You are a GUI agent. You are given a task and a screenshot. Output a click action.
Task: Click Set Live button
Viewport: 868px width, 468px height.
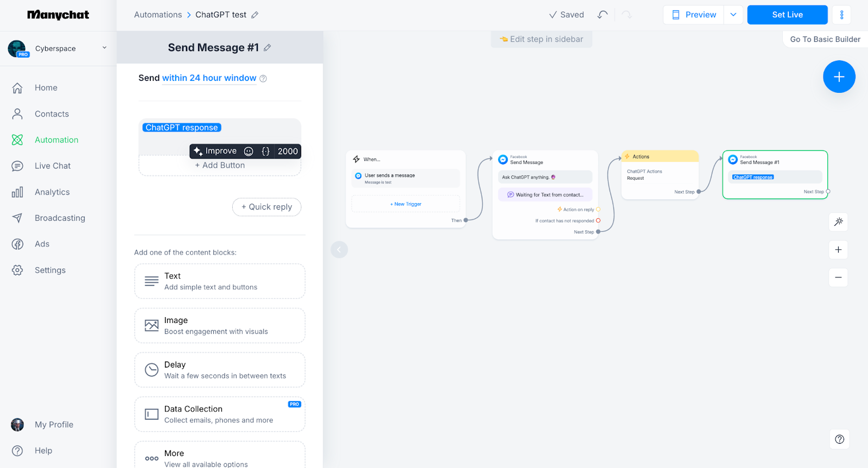tap(787, 15)
